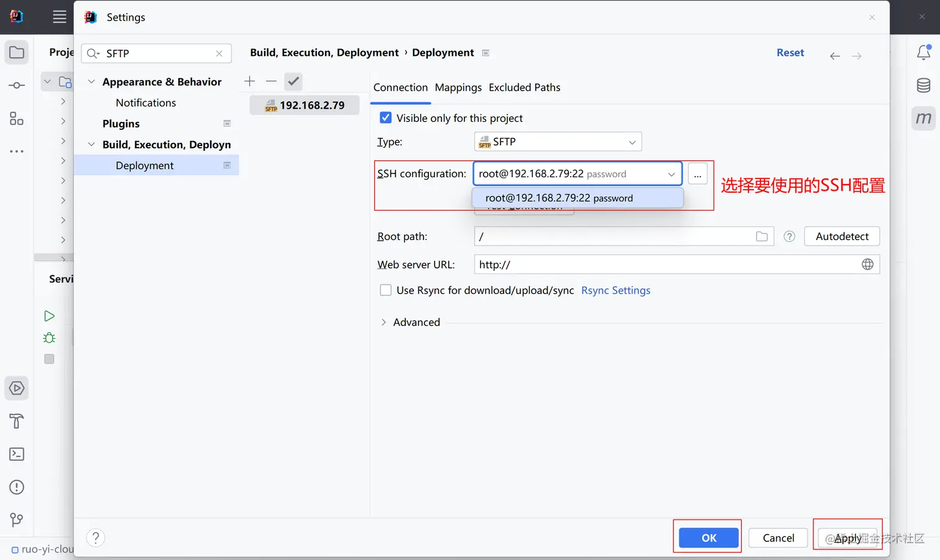Open the Commit tool window
Viewport: 940px width, 560px height.
pos(17,85)
